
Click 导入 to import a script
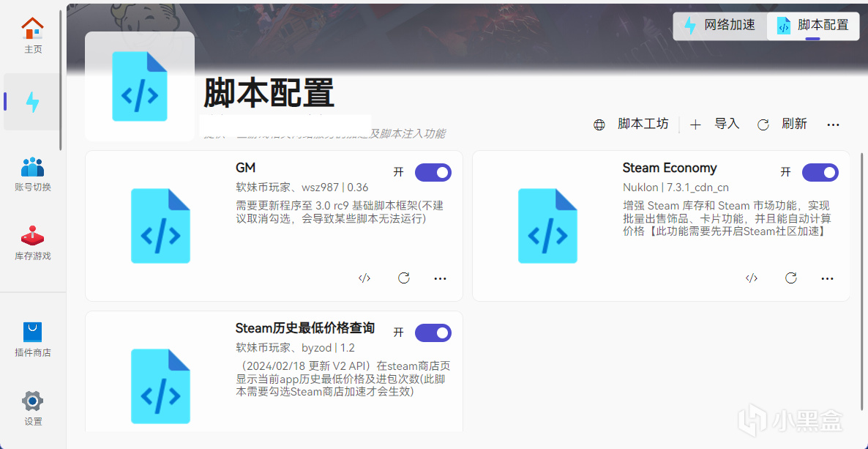click(714, 125)
